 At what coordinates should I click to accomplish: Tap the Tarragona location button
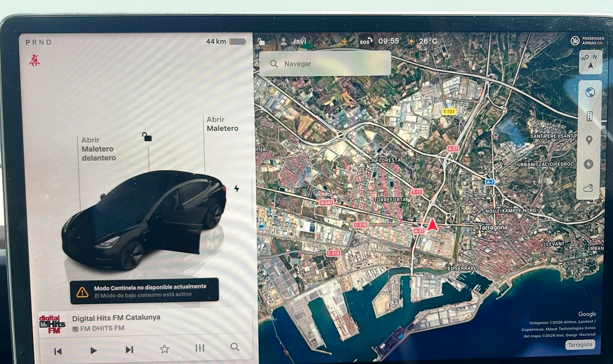pos(580,344)
